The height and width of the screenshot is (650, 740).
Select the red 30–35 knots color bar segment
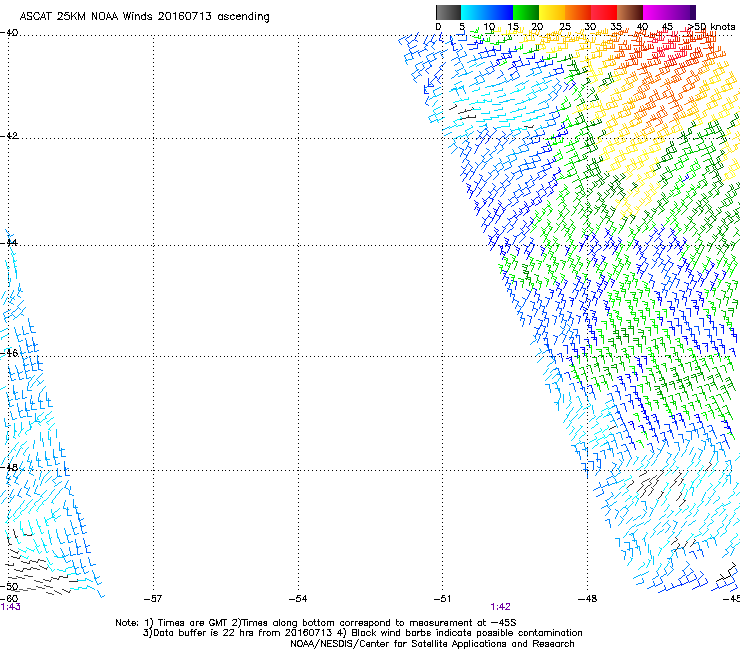(604, 12)
